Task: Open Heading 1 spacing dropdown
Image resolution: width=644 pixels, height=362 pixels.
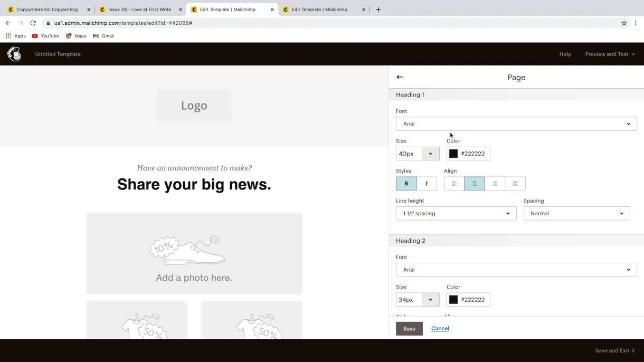Action: coord(576,213)
